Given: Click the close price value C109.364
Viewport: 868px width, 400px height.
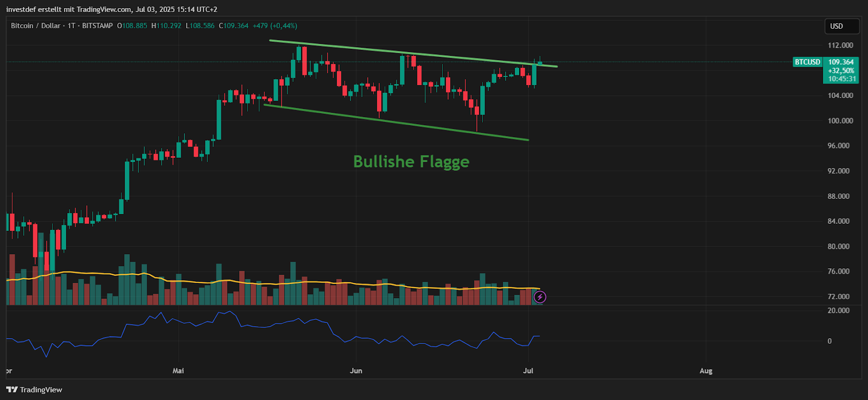Looking at the screenshot, I should pyautogui.click(x=234, y=25).
